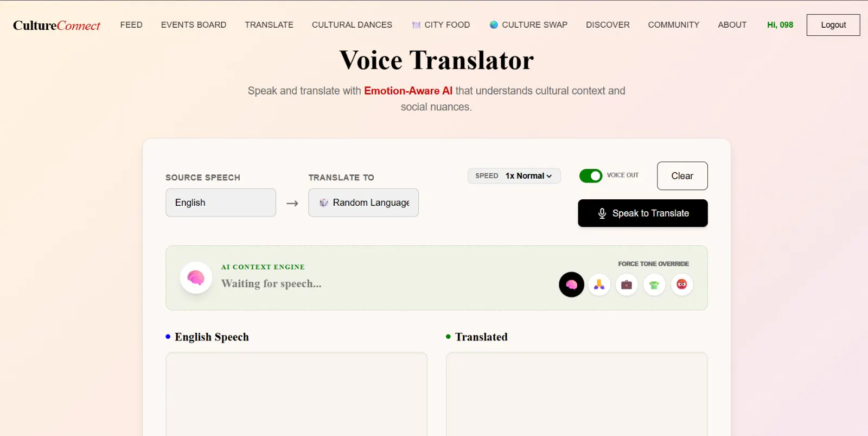868x436 pixels.
Task: Click the large AI Context Engine brain icon
Action: click(196, 278)
